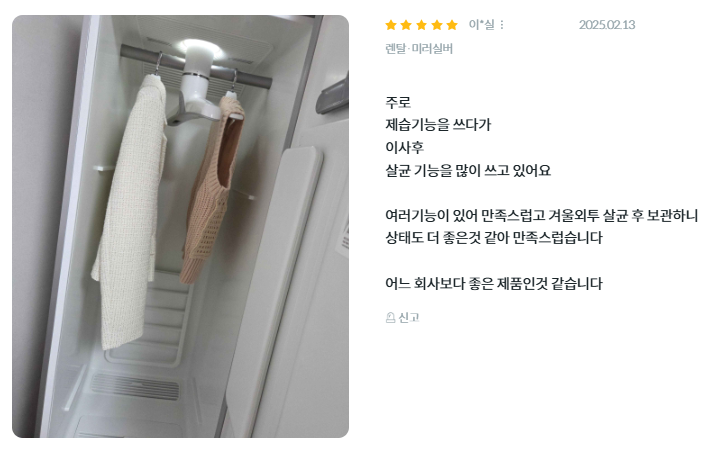The image size is (713, 451).
Task: Click the 신고 report link
Action: point(408,317)
